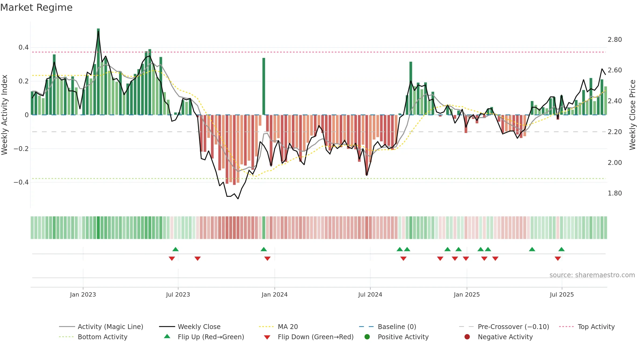Click the Jul 2023 x-axis label
The image size is (644, 362).
point(178,294)
